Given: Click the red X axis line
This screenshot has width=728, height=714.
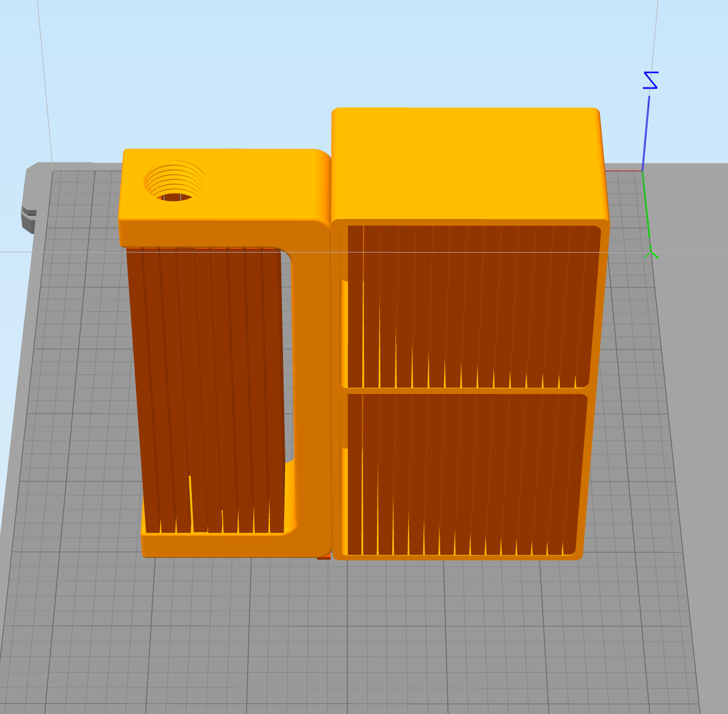Looking at the screenshot, I should pos(624,171).
